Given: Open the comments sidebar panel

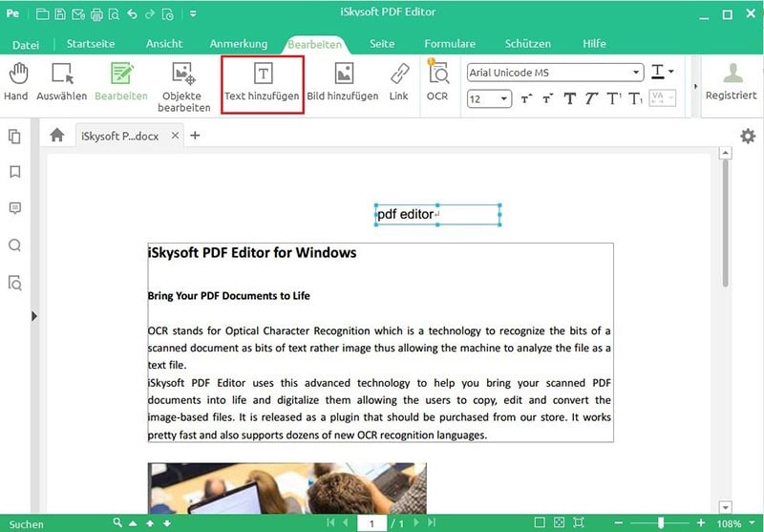Looking at the screenshot, I should (x=15, y=208).
